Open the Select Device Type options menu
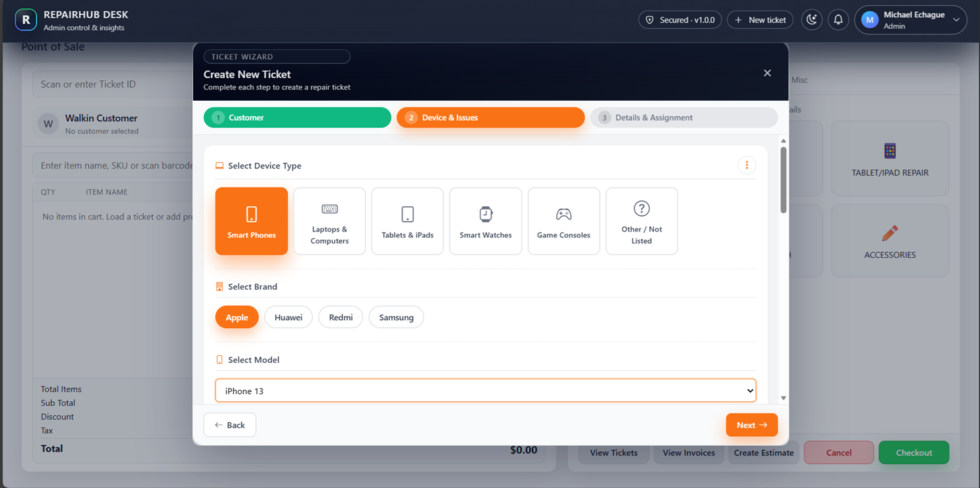 tap(747, 164)
